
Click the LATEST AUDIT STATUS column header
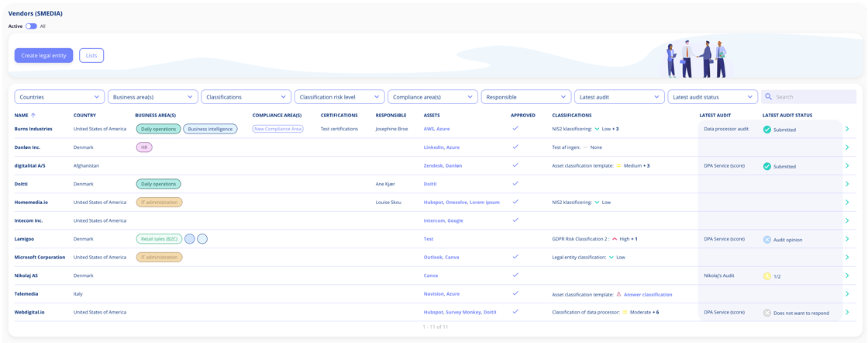[x=787, y=116]
